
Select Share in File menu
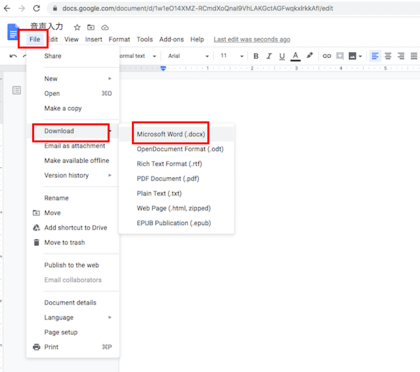click(x=73, y=56)
